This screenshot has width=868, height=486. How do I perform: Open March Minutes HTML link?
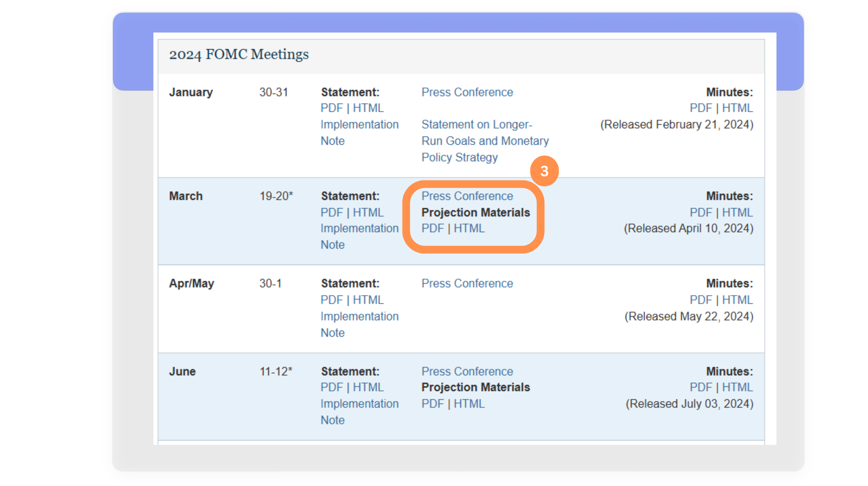point(737,212)
